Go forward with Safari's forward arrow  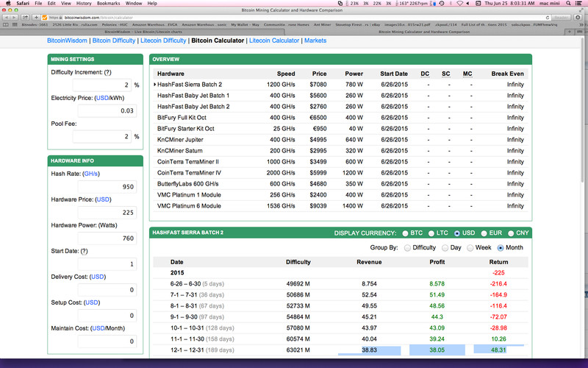coord(15,17)
